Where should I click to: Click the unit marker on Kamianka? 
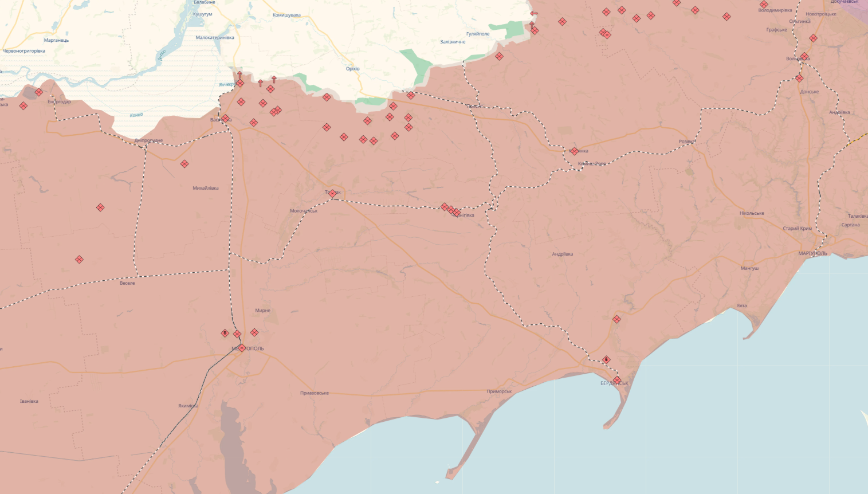click(575, 151)
